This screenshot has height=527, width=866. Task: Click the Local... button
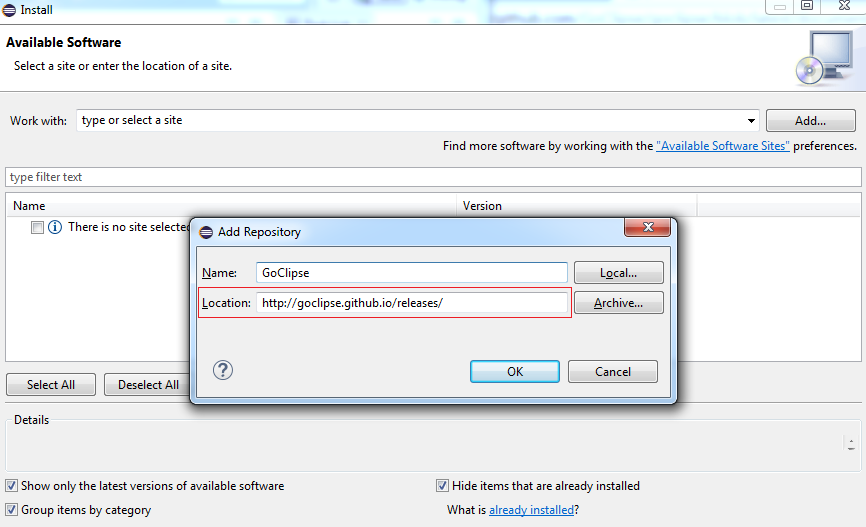619,273
